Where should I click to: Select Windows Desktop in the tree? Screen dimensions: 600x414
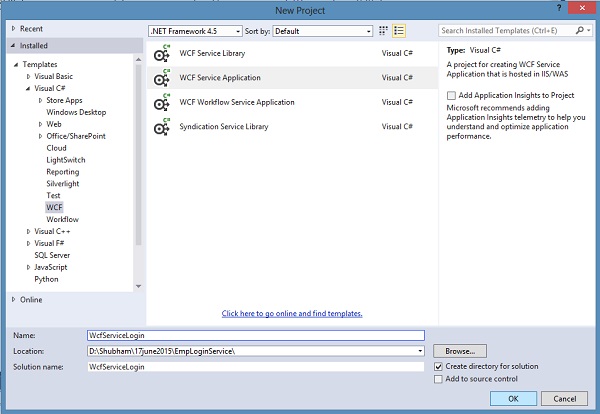76,112
